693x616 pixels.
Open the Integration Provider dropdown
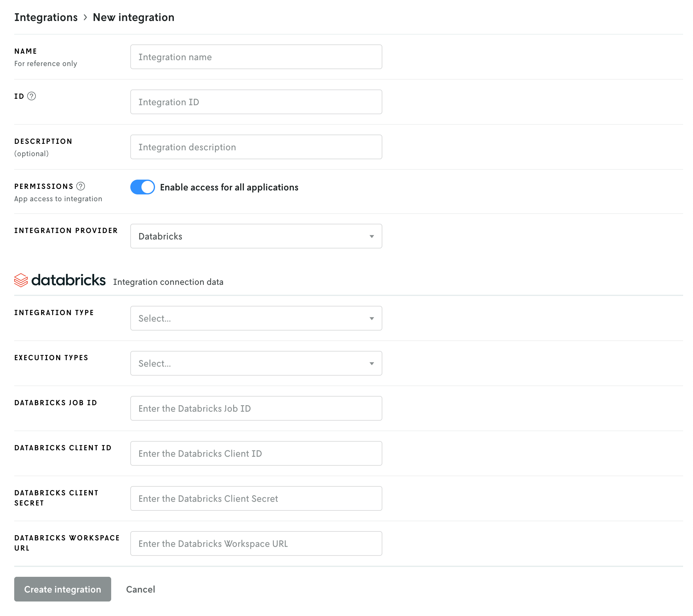[256, 236]
